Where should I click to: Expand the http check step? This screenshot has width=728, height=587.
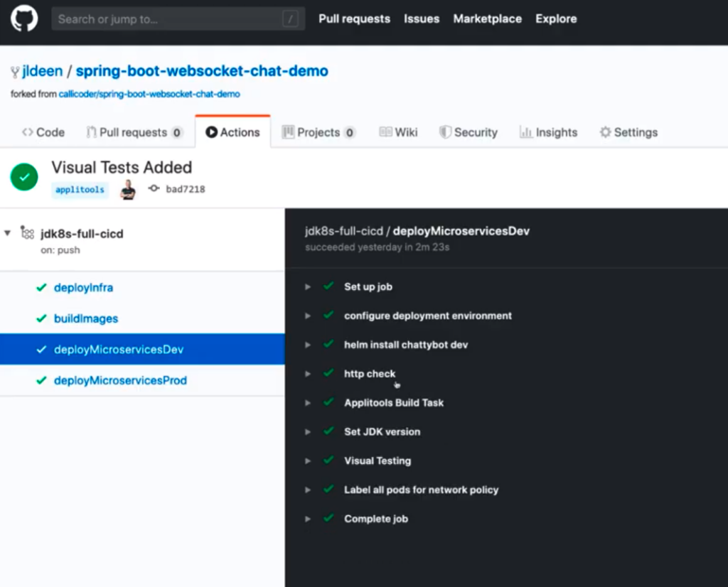[308, 374]
